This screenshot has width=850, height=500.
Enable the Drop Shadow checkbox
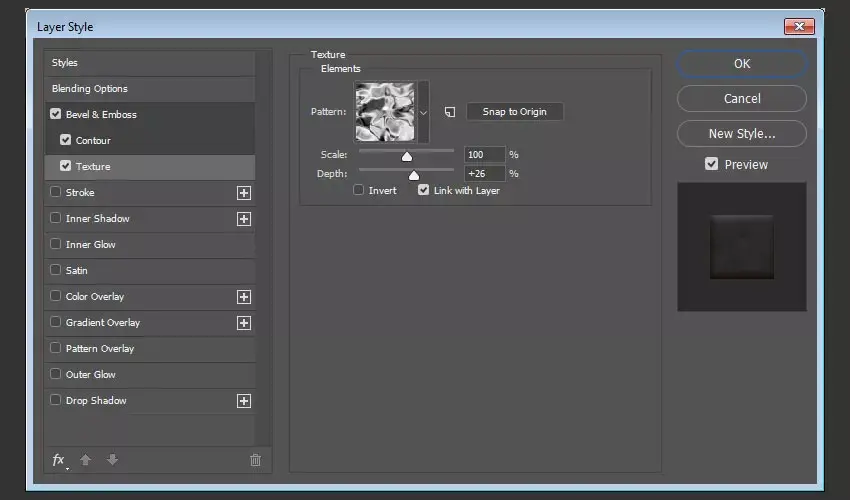point(55,400)
